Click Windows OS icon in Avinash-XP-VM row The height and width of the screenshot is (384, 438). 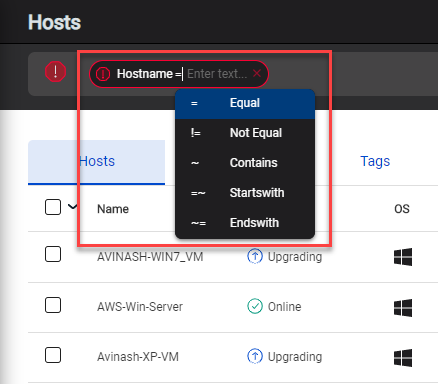click(x=403, y=358)
